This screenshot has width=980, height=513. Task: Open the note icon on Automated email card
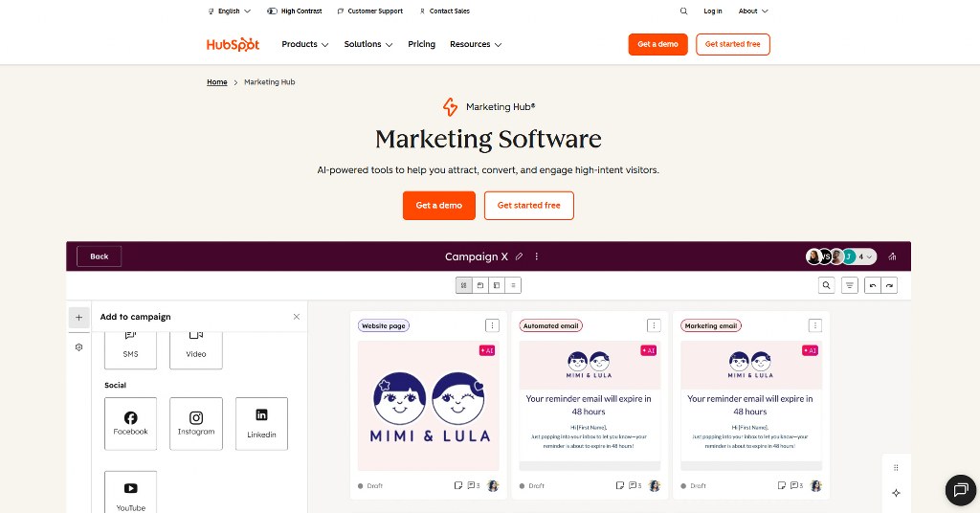pyautogui.click(x=619, y=485)
